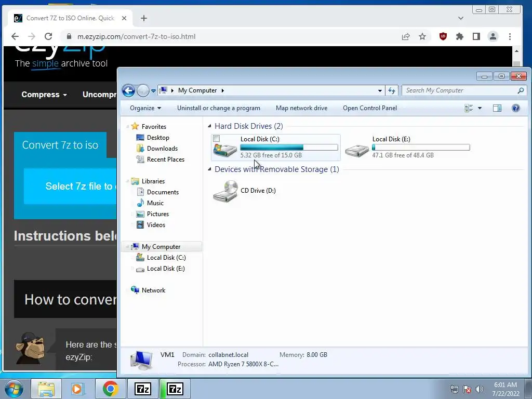Viewport: 532px width, 399px height.
Task: Open the Documents library
Action: click(x=163, y=192)
